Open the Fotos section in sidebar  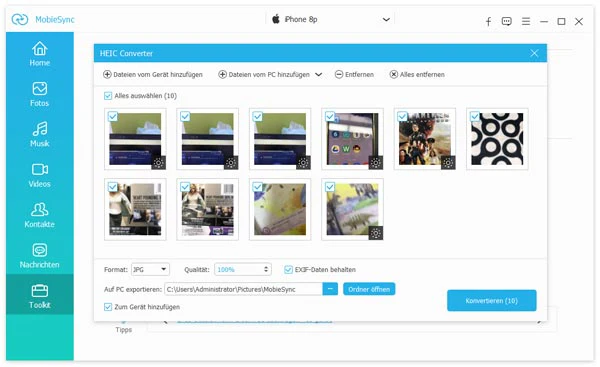pos(39,94)
